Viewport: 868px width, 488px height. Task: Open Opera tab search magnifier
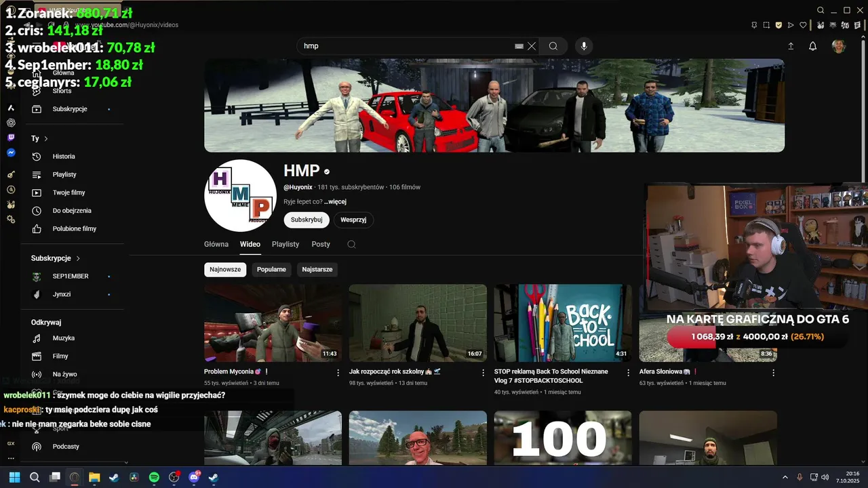point(821,10)
